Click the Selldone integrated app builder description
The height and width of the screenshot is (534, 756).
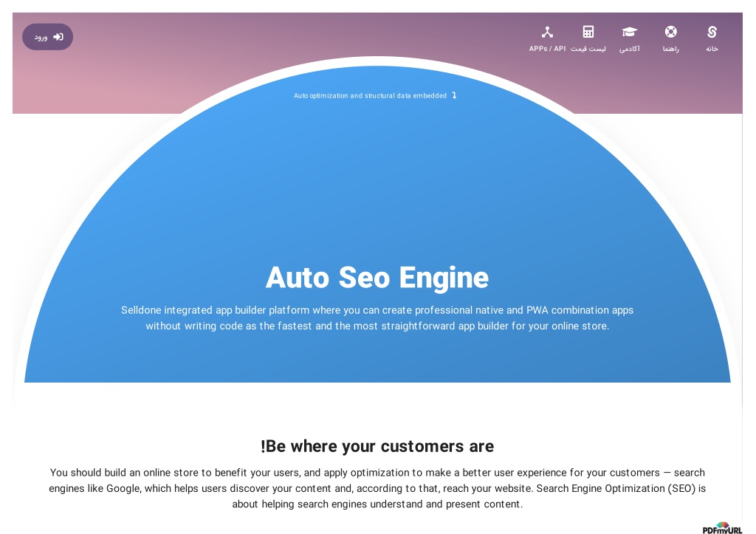click(377, 318)
